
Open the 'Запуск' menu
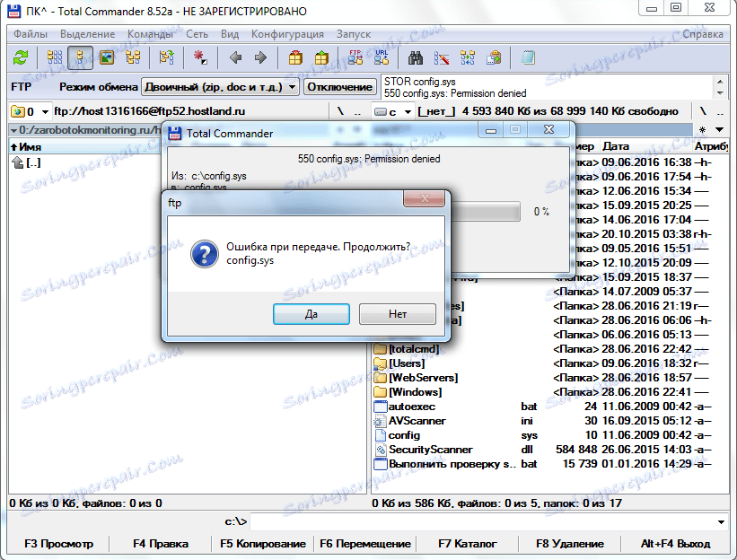click(x=354, y=34)
